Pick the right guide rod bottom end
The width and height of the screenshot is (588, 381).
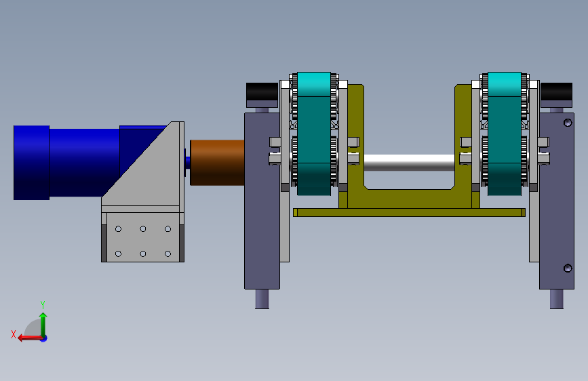point(557,299)
